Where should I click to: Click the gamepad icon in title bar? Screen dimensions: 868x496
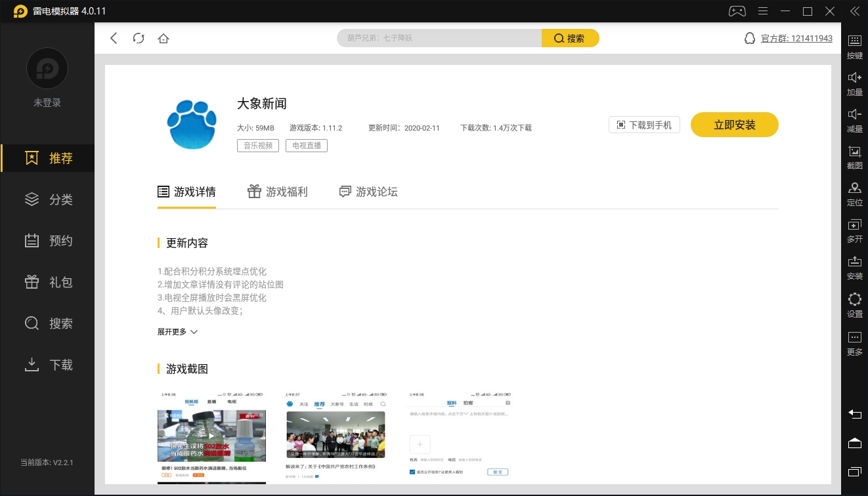click(737, 11)
